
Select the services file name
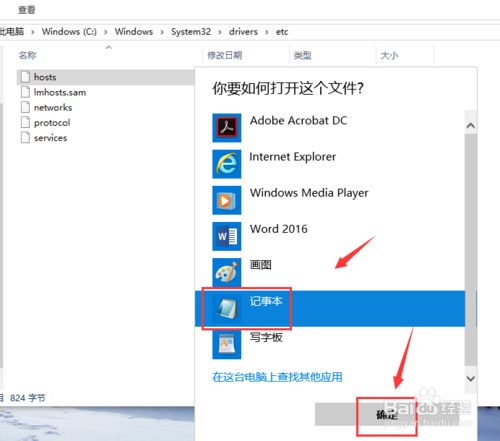point(50,138)
